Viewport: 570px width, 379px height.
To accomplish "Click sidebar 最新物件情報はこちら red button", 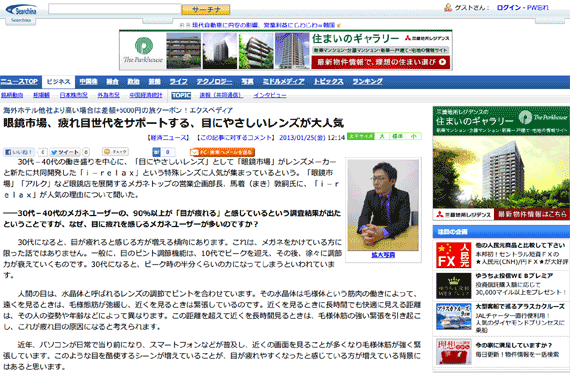I will pos(532,214).
